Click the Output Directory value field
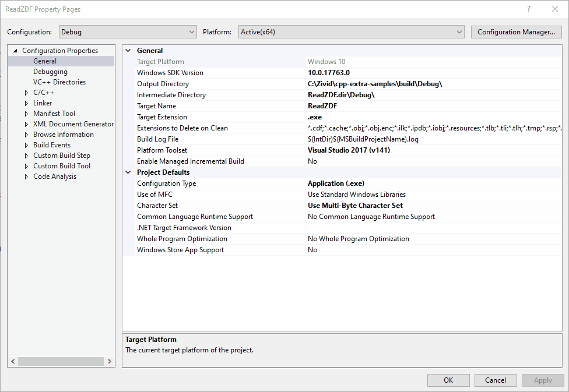This screenshot has height=392, width=569. pyautogui.click(x=431, y=84)
